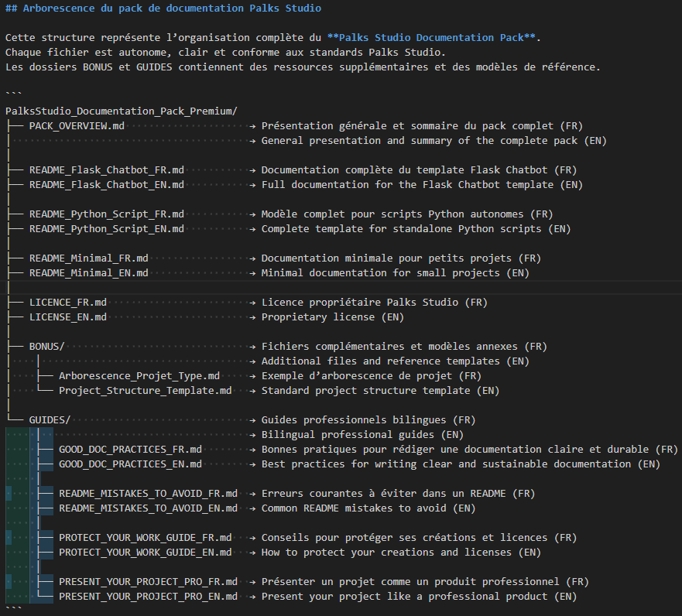
Task: Click PROTECT_YOUR_WORK_GUIDE_FR.md file name
Action: [145, 537]
